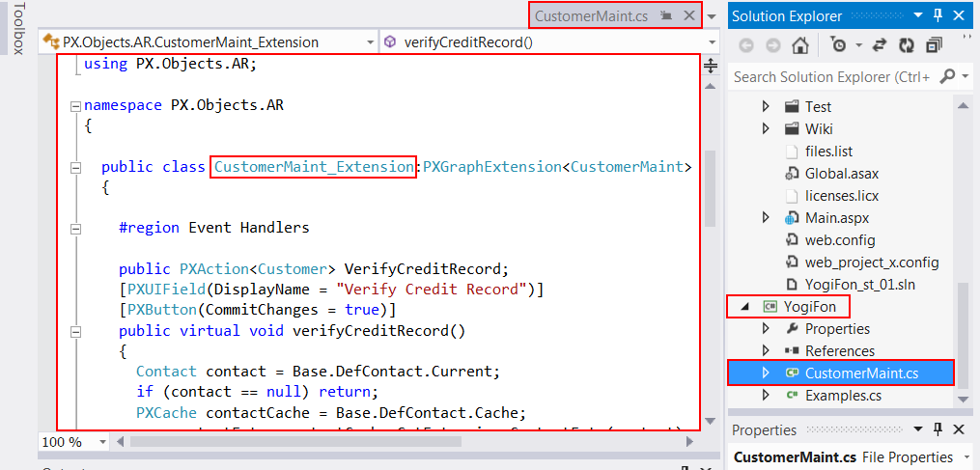Click Forward button in Solution Explorer toolbar
The image size is (980, 470).
coord(773,45)
